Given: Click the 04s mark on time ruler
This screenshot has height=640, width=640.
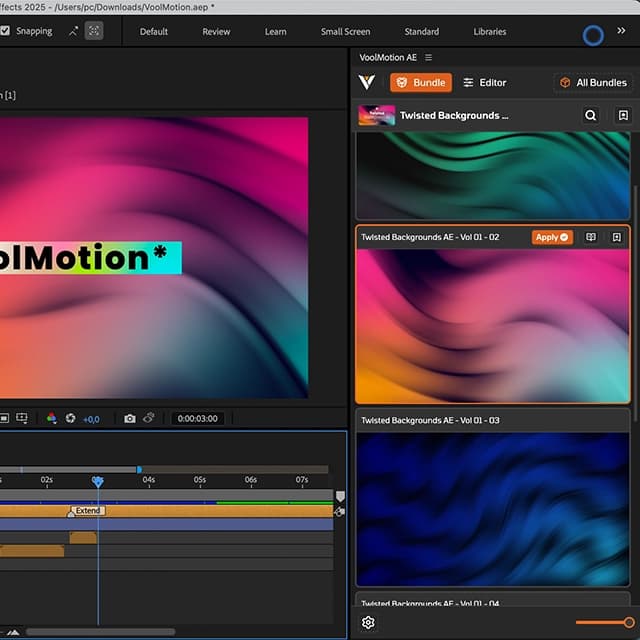Looking at the screenshot, I should [x=149, y=480].
